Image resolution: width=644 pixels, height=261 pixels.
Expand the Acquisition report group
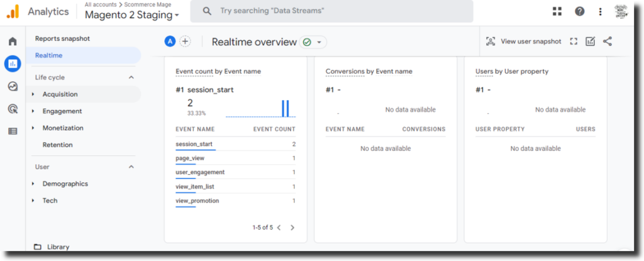pyautogui.click(x=60, y=94)
